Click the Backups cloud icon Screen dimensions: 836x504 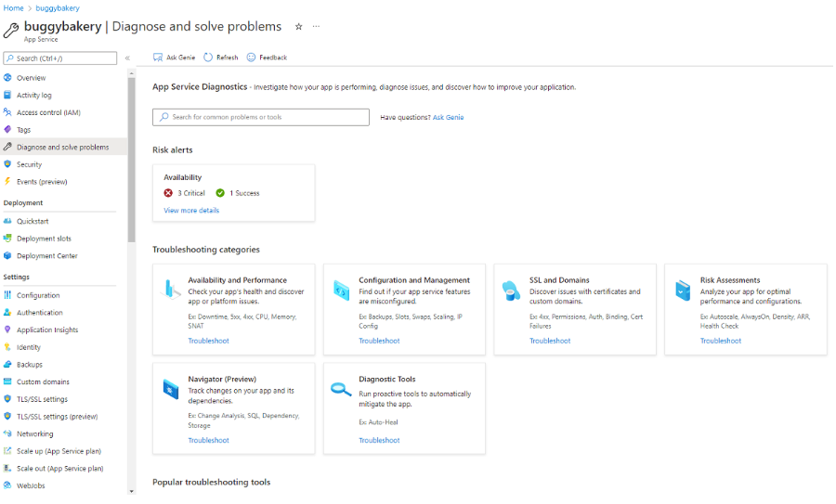[x=7, y=365]
